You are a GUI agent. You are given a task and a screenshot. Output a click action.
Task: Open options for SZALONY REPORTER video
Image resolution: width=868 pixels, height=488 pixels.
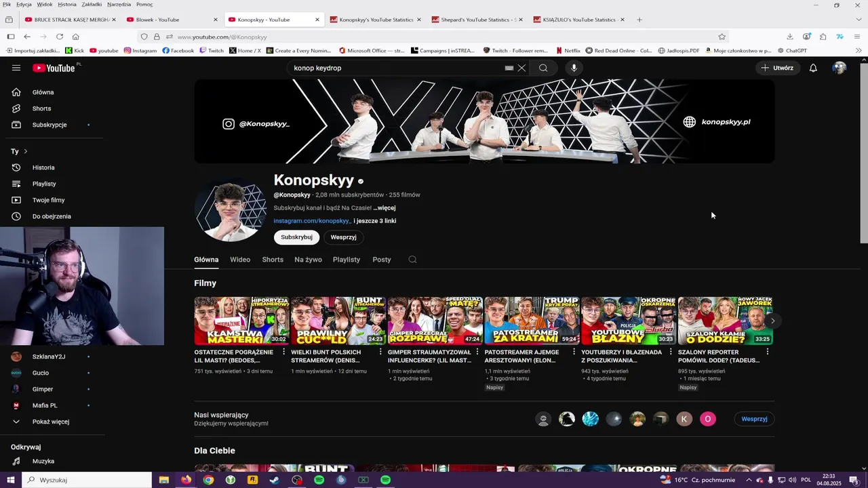pos(768,352)
